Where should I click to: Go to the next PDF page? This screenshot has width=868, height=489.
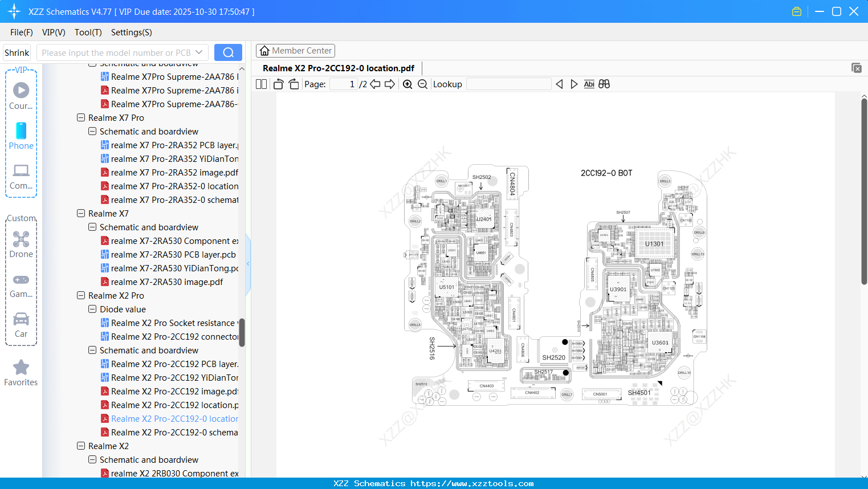(x=390, y=84)
